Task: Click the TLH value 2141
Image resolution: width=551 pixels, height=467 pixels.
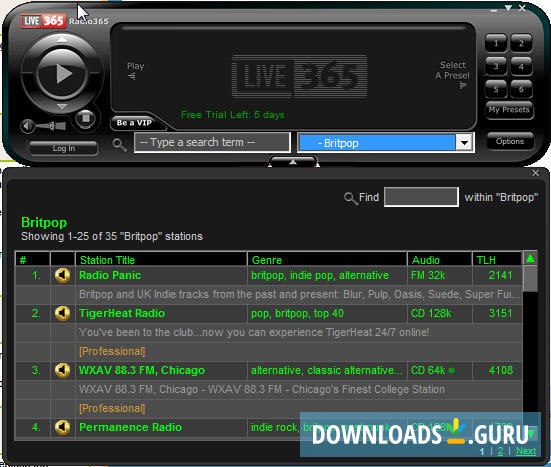Action: [500, 275]
